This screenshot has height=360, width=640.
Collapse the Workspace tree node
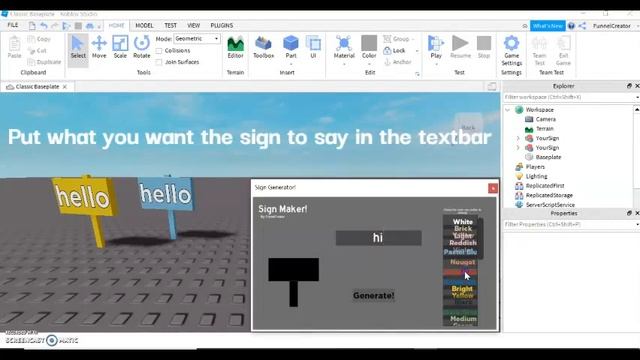pyautogui.click(x=507, y=110)
